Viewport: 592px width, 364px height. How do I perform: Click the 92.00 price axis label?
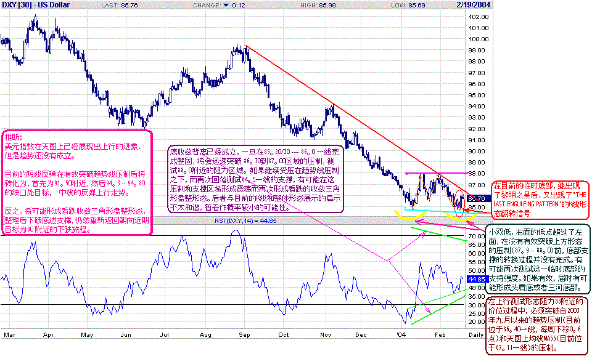pyautogui.click(x=477, y=129)
